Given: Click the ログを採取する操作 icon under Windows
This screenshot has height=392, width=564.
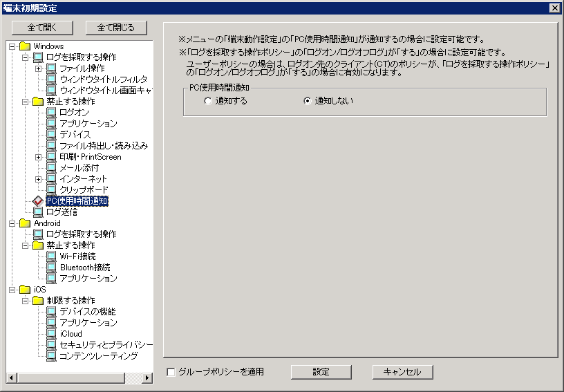Looking at the screenshot, I should tap(38, 57).
